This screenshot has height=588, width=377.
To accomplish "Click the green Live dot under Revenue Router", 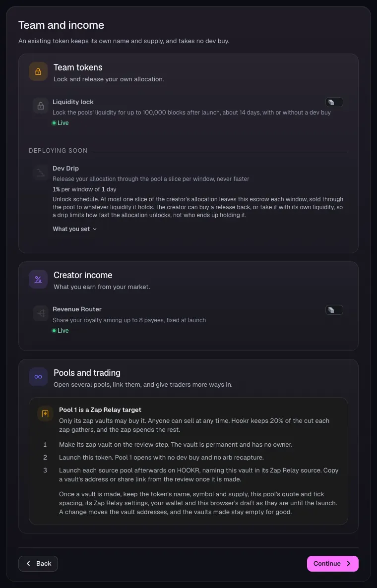I will pos(54,331).
